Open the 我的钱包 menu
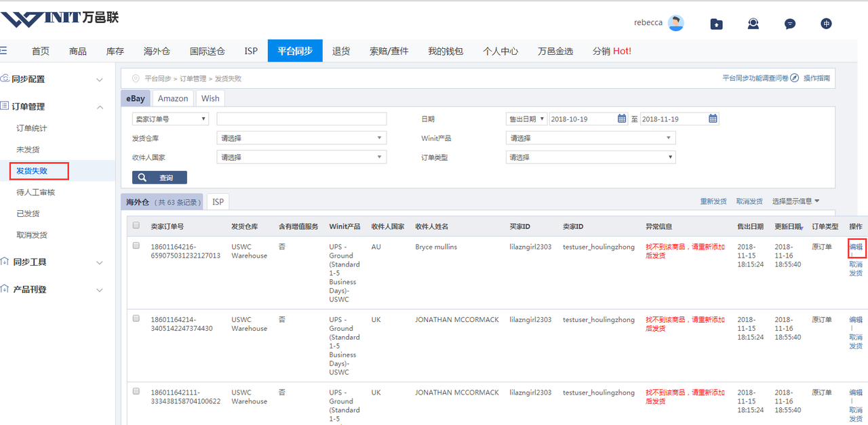 (446, 51)
